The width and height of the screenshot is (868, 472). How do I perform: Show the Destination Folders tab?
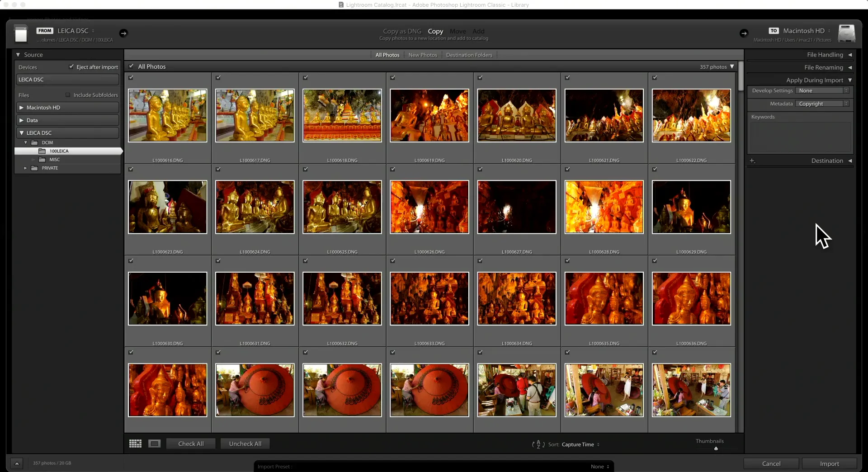tap(469, 55)
